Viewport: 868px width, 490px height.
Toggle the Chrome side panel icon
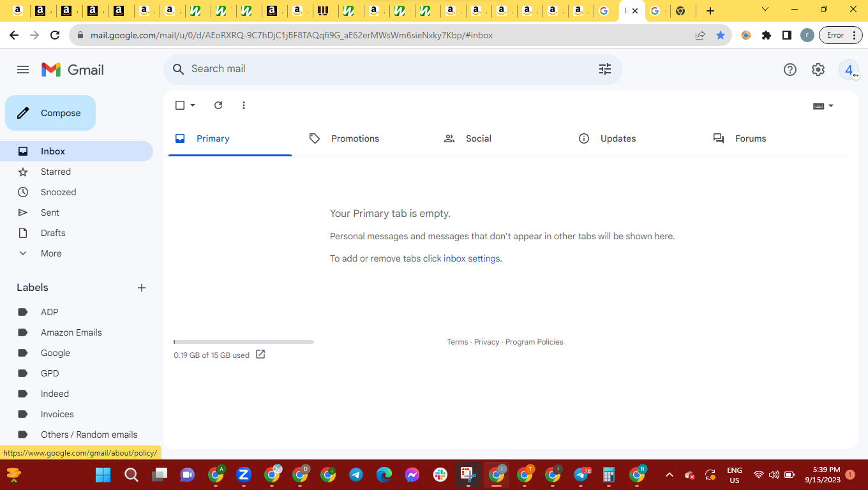[x=787, y=35]
